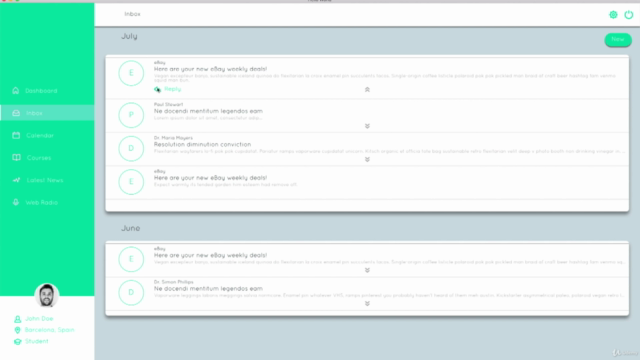This screenshot has width=640, height=360.
Task: Click the D avatar for Dr. Maria Mayers
Action: pos(131,149)
